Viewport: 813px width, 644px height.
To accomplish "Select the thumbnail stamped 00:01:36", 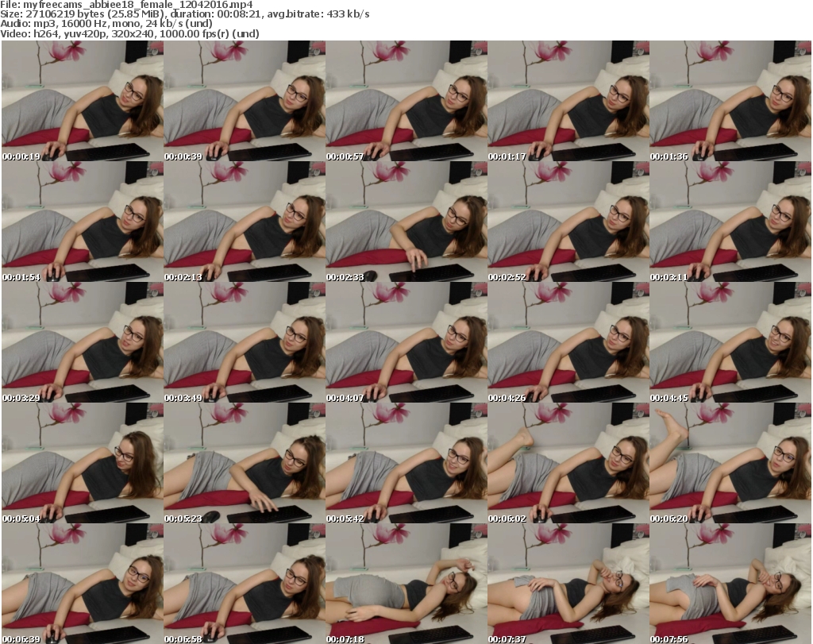I will tap(730, 101).
